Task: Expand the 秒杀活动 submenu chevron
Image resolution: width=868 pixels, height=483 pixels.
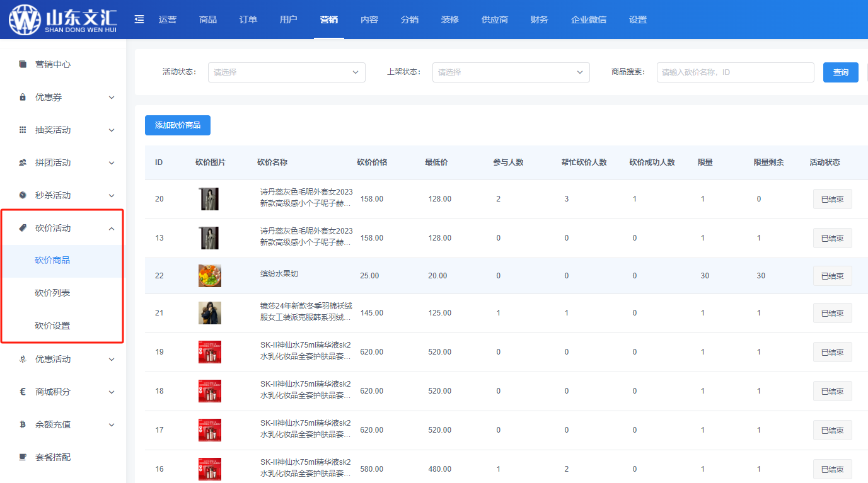Action: pyautogui.click(x=112, y=196)
